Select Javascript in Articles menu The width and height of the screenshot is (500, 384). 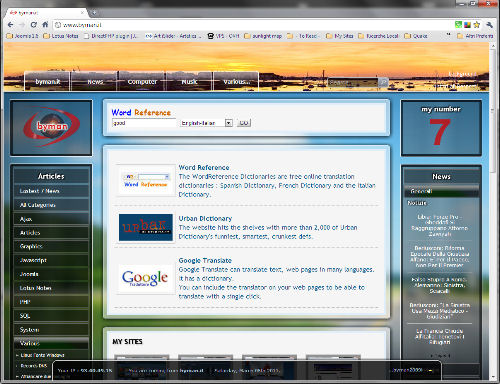click(51, 260)
